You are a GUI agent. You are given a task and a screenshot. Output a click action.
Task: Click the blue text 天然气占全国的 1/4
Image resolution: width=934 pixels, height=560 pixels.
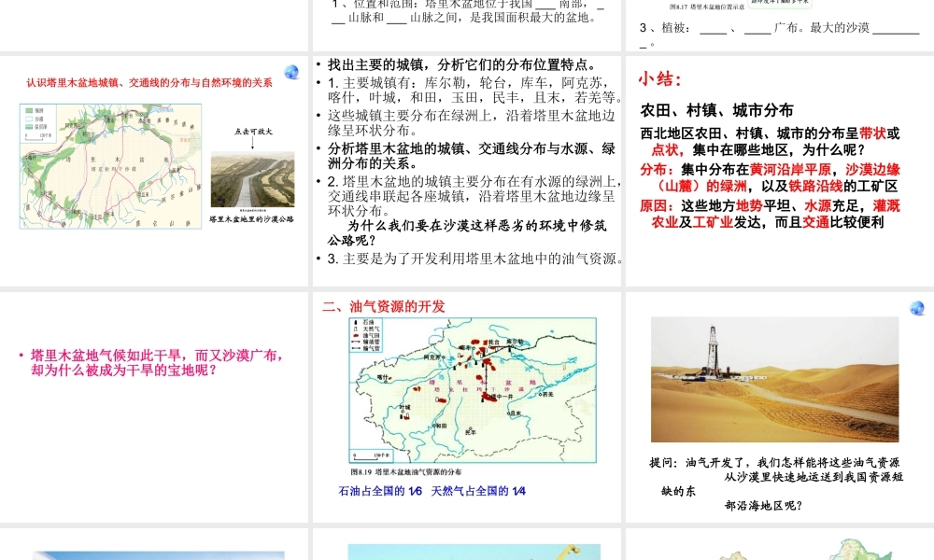pos(478,491)
